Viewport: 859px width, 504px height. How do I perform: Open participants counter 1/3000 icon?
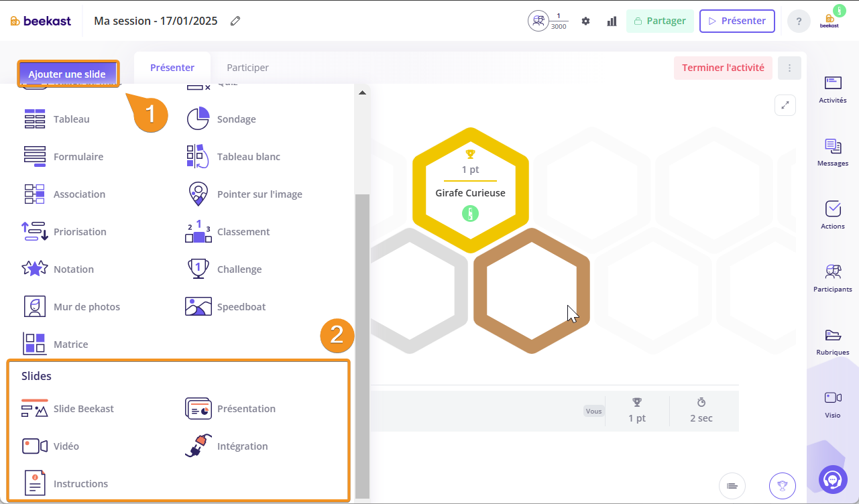click(548, 21)
